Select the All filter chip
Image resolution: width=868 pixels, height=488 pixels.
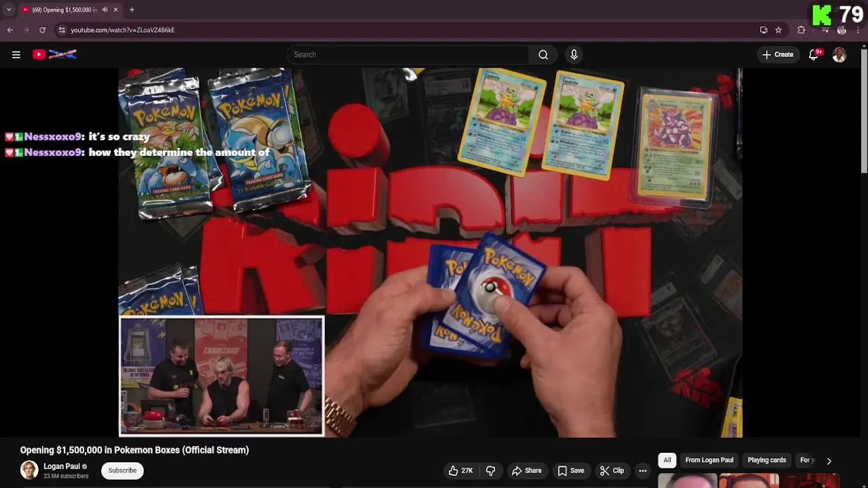point(667,460)
